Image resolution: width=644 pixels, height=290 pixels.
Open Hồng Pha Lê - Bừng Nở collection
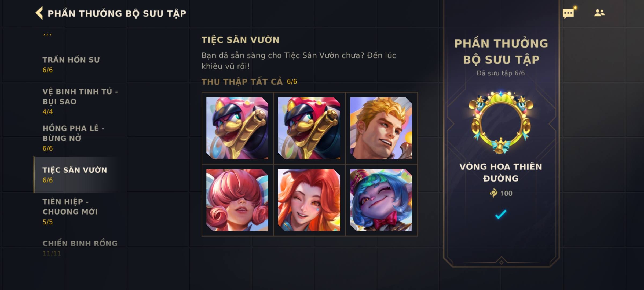[x=80, y=138]
